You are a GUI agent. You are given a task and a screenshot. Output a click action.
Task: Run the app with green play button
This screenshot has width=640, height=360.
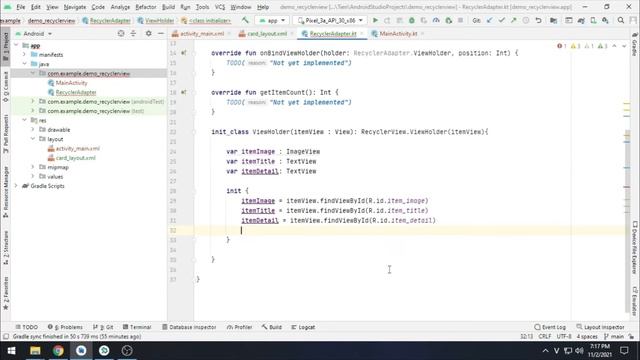point(375,20)
